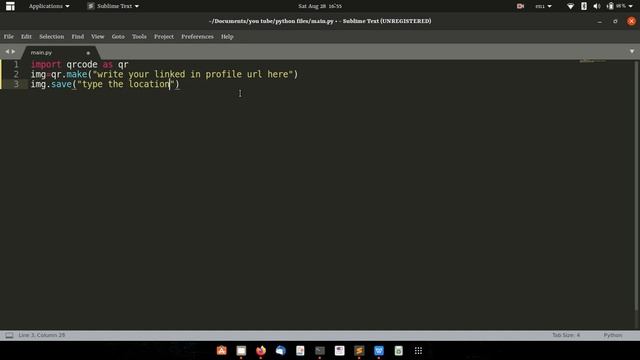Close the Sublime Text window
640x360 pixels.
tap(631, 21)
